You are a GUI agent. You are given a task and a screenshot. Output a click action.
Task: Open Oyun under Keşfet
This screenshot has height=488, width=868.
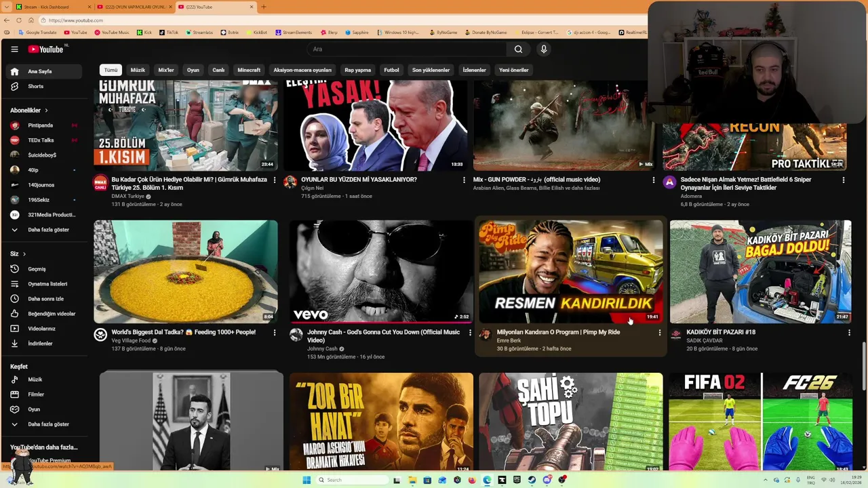pyautogui.click(x=43, y=409)
